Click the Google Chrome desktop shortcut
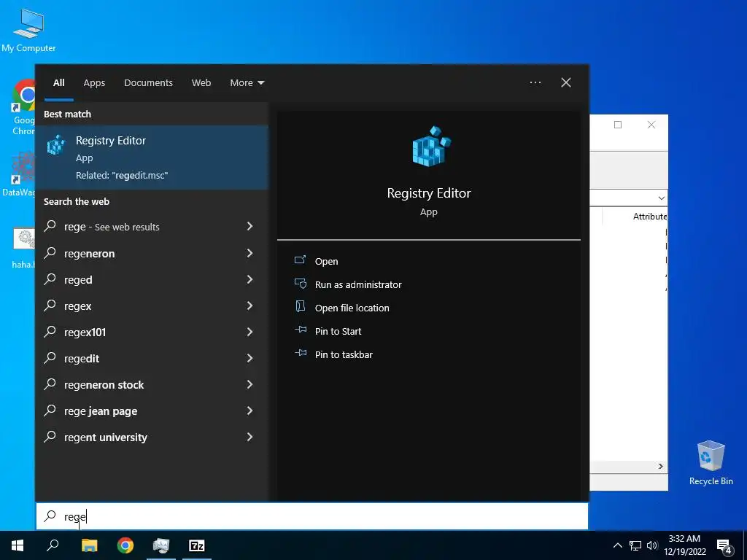Viewport: 747px width, 560px height. [x=23, y=108]
